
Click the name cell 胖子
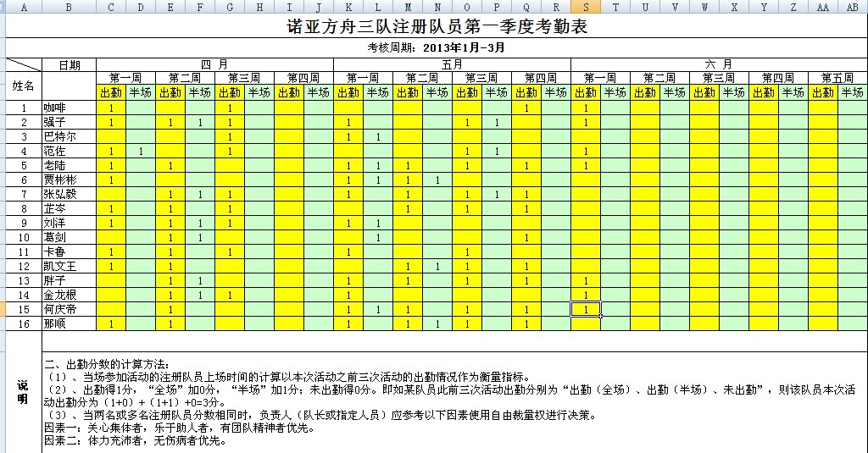(x=70, y=280)
